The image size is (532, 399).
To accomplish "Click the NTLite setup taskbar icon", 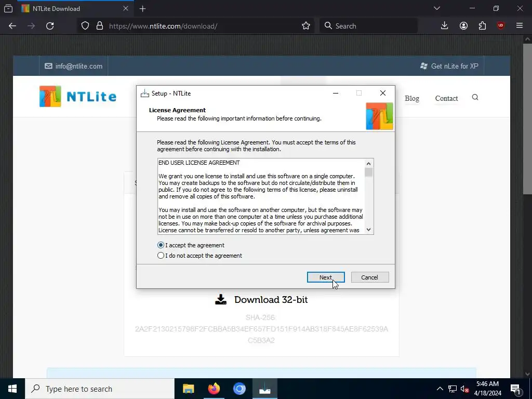I will (264, 389).
